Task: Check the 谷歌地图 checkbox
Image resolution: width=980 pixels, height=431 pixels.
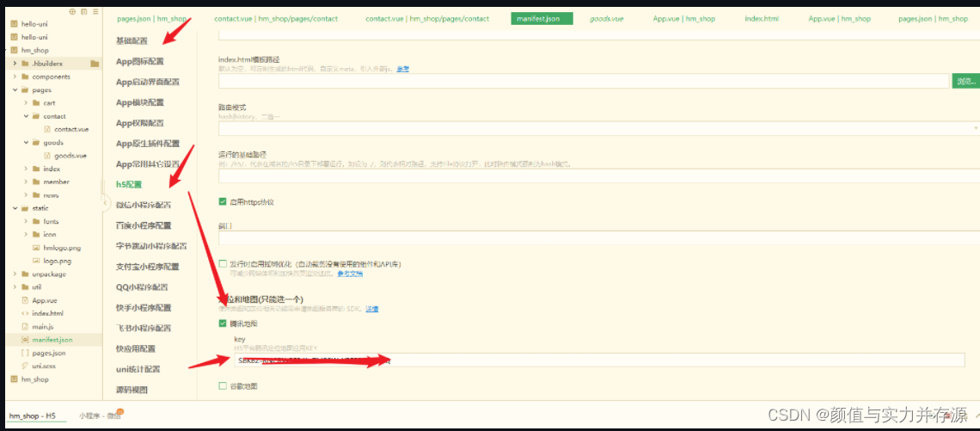Action: 223,386
